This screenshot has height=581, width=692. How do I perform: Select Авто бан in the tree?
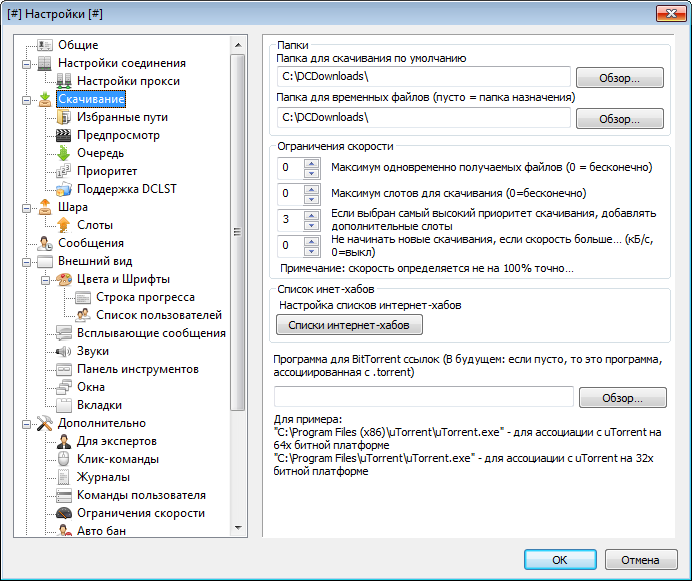pyautogui.click(x=101, y=531)
